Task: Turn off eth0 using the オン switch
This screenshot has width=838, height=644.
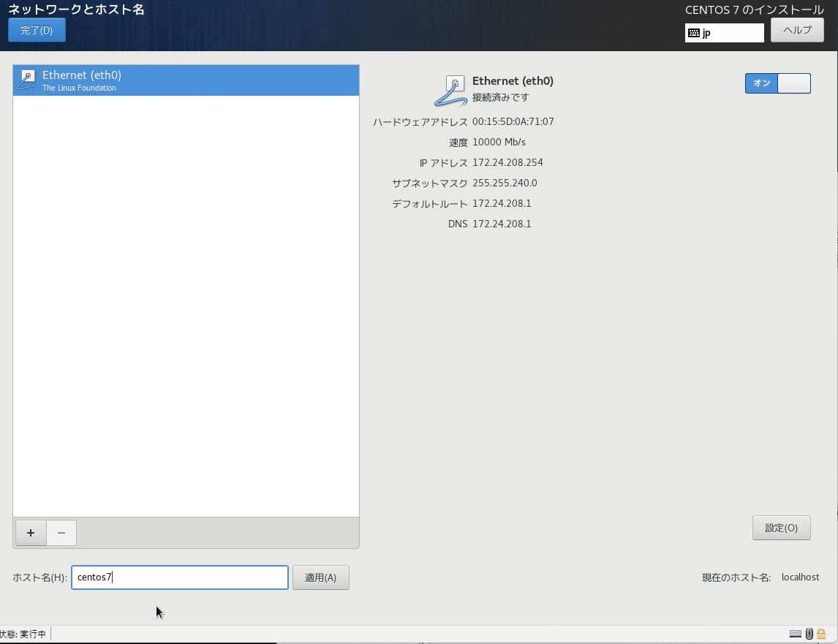Action: click(760, 83)
